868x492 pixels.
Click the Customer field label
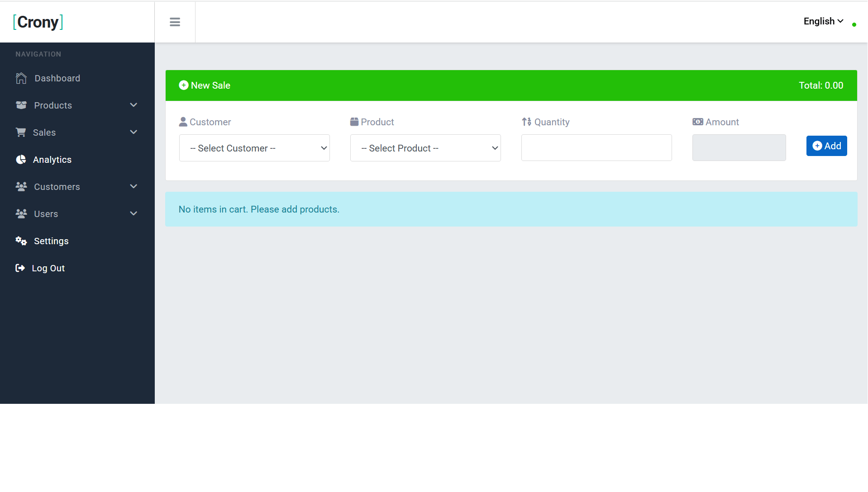pyautogui.click(x=210, y=122)
